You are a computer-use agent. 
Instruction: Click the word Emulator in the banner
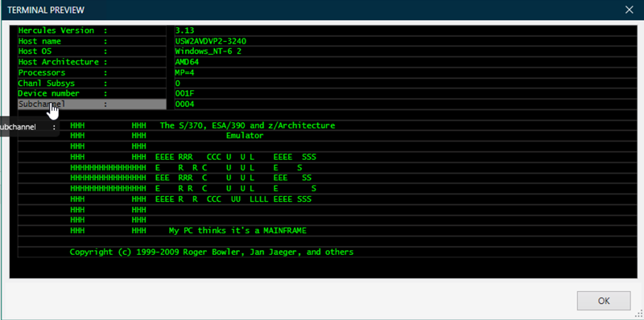click(245, 136)
